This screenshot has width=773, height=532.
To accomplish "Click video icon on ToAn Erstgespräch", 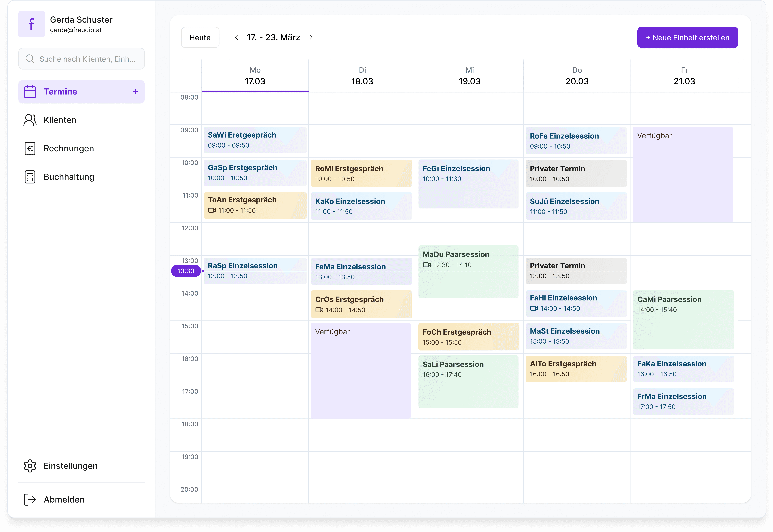I will coord(212,210).
